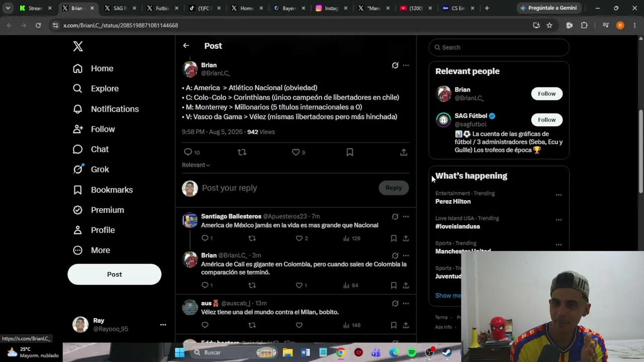The width and height of the screenshot is (644, 362).
Task: View analytics of reply with 129 views
Action: click(351, 238)
